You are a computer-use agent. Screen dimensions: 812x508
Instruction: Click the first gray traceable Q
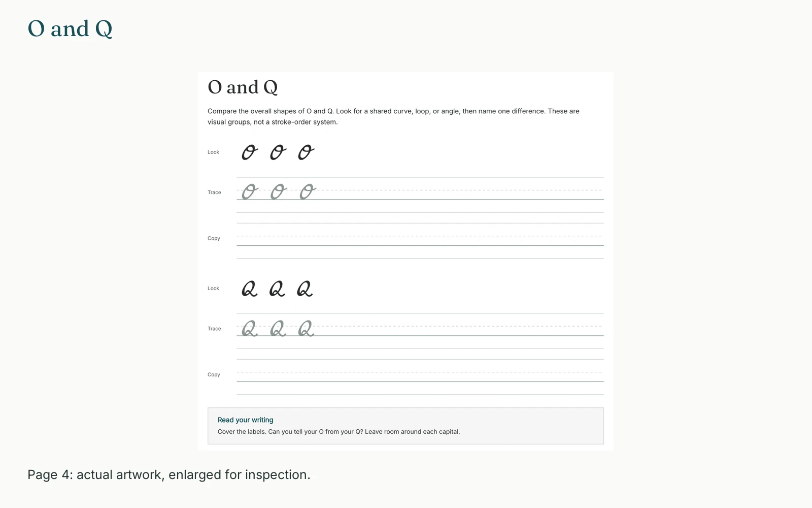(249, 329)
